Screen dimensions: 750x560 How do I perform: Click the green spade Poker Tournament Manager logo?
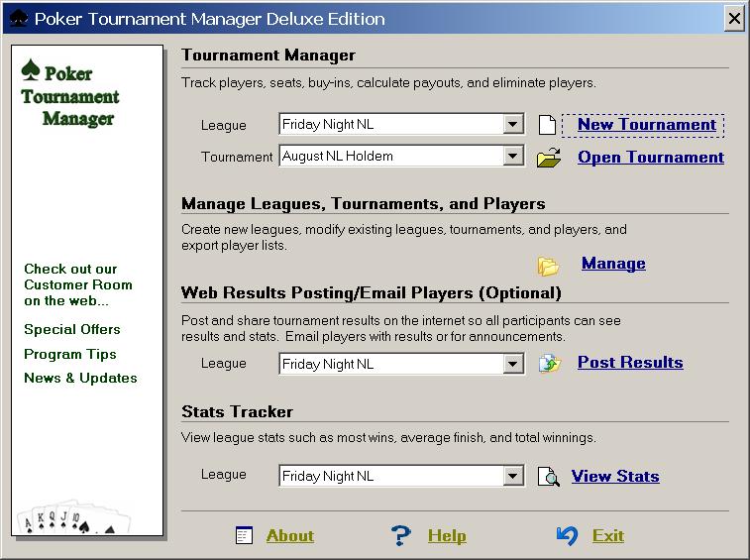click(x=68, y=93)
